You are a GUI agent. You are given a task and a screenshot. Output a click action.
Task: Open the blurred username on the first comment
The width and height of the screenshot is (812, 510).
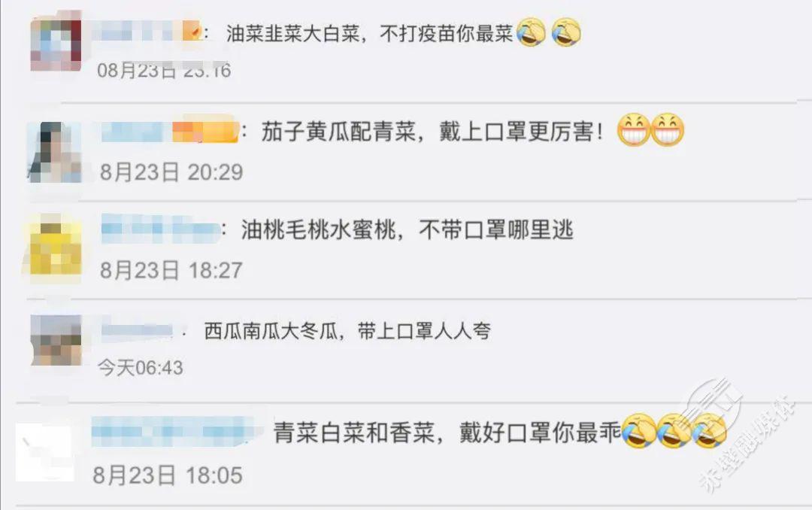[146, 32]
